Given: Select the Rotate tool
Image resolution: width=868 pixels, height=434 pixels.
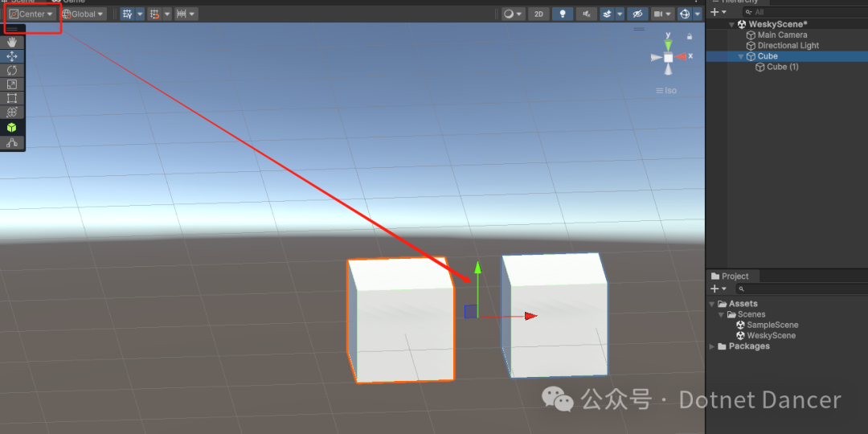Looking at the screenshot, I should click(x=11, y=70).
